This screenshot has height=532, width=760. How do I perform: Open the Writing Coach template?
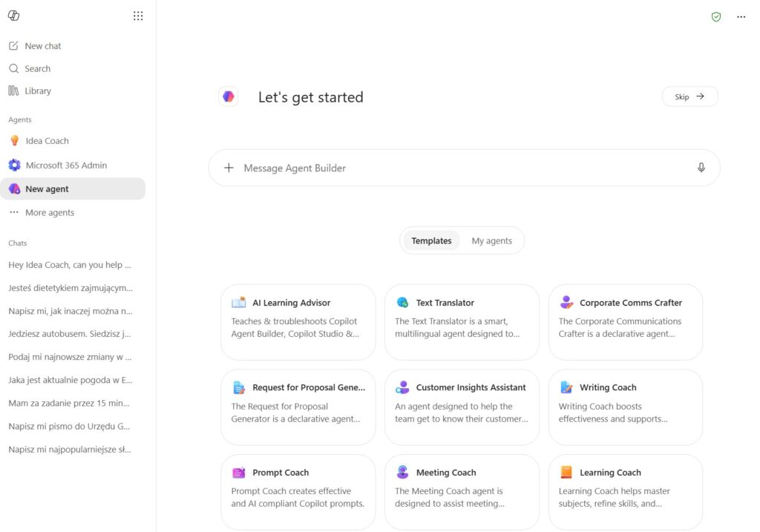point(625,407)
